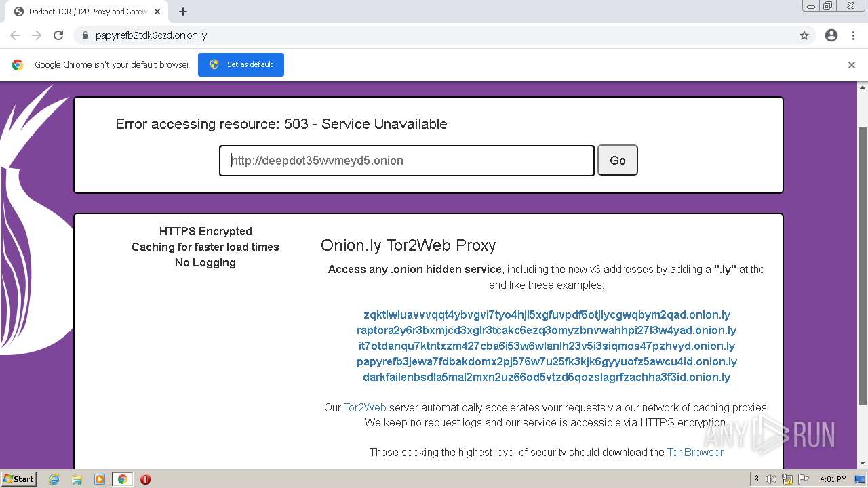
Task: Open Windows Media Player from taskbar
Action: click(100, 479)
